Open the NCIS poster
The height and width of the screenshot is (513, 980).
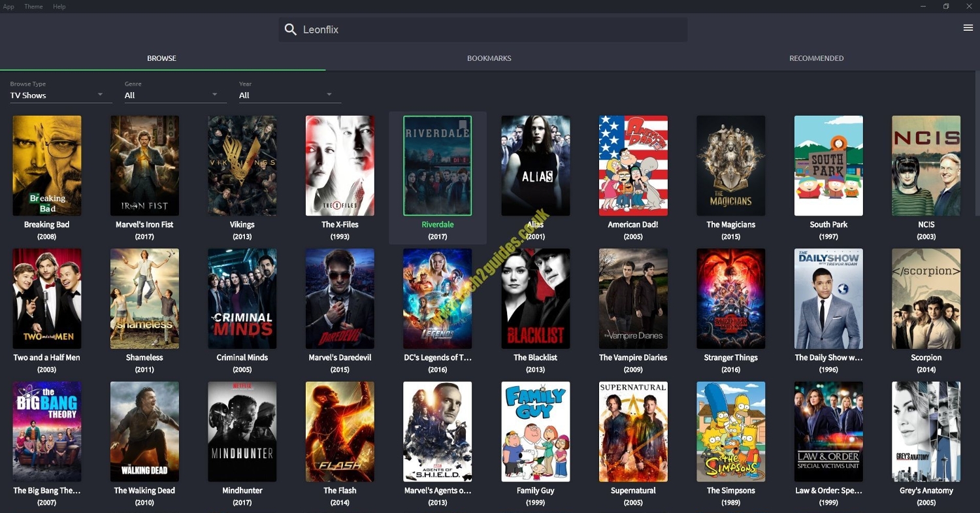click(926, 166)
